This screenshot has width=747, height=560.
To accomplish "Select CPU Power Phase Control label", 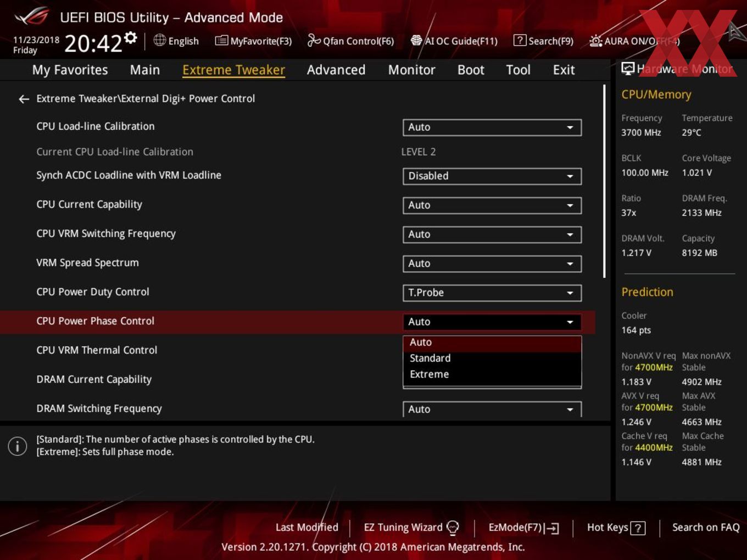I will coord(95,321).
